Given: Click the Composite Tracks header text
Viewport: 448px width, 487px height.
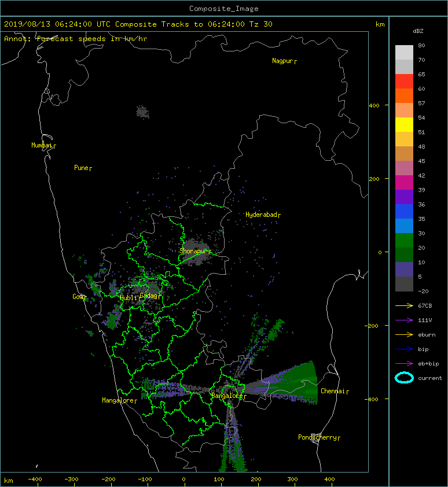Looking at the screenshot, I should [x=152, y=24].
